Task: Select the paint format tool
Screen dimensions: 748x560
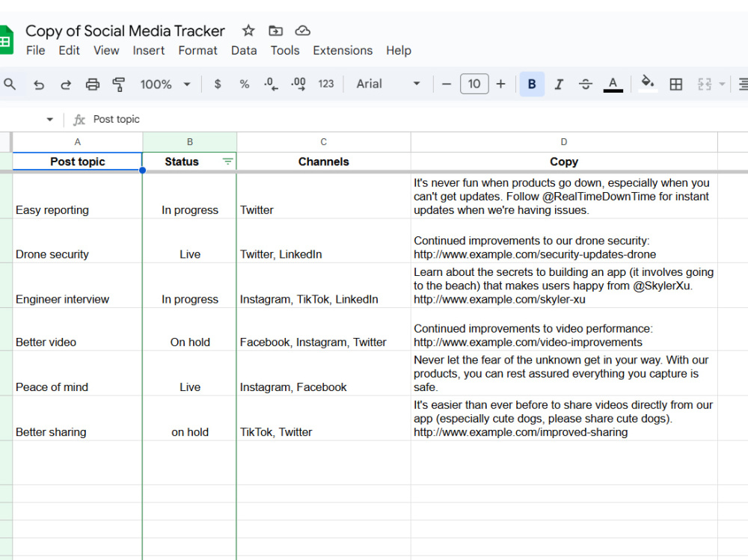Action: pyautogui.click(x=118, y=84)
